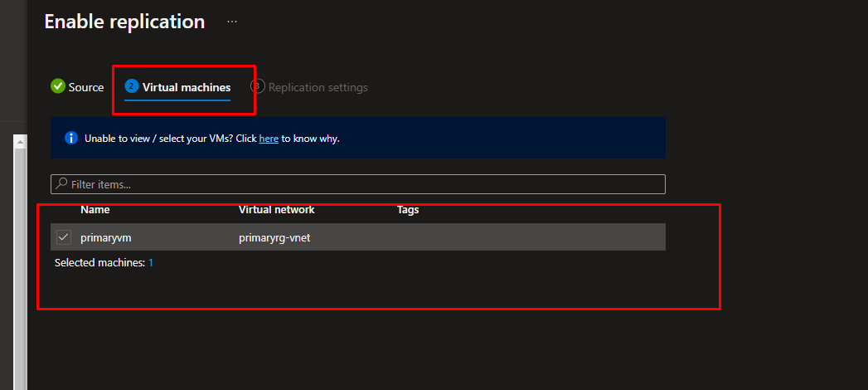Click the green checkmark icon beside Source
The height and width of the screenshot is (390, 868).
[x=57, y=86]
